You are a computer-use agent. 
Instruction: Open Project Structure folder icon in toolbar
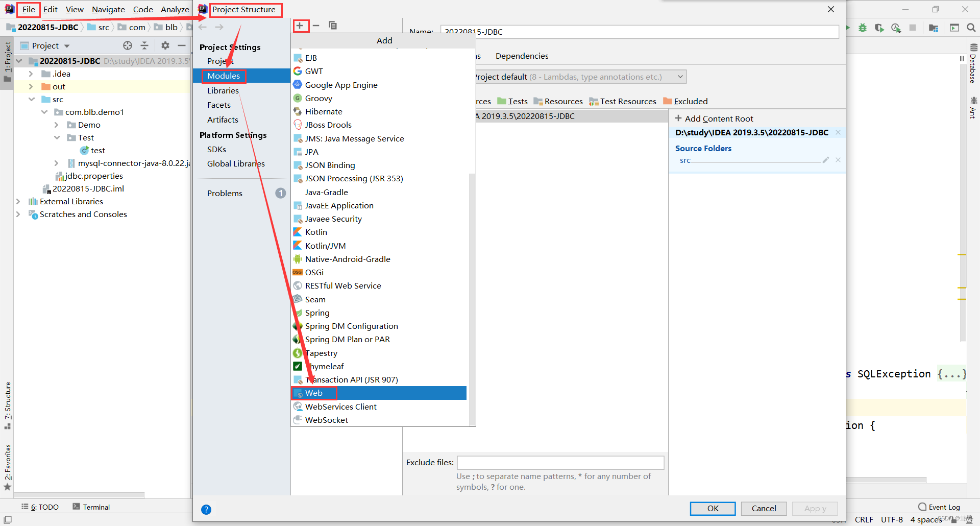coord(934,28)
